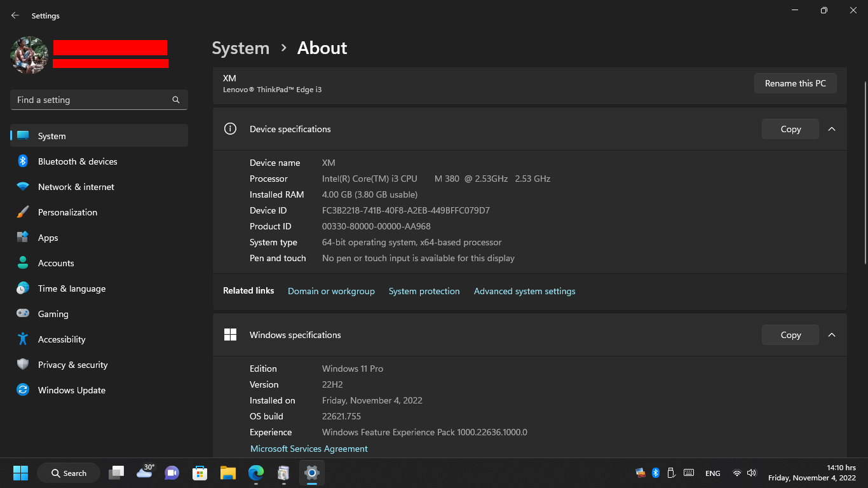Image resolution: width=868 pixels, height=488 pixels.
Task: Open the user profile picture
Action: tap(29, 55)
